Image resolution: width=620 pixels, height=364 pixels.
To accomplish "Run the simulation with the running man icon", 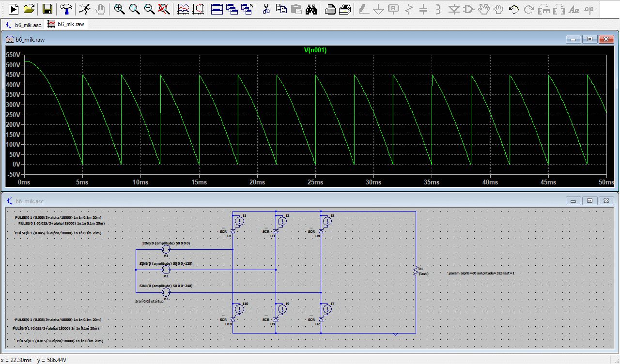I will pyautogui.click(x=84, y=9).
